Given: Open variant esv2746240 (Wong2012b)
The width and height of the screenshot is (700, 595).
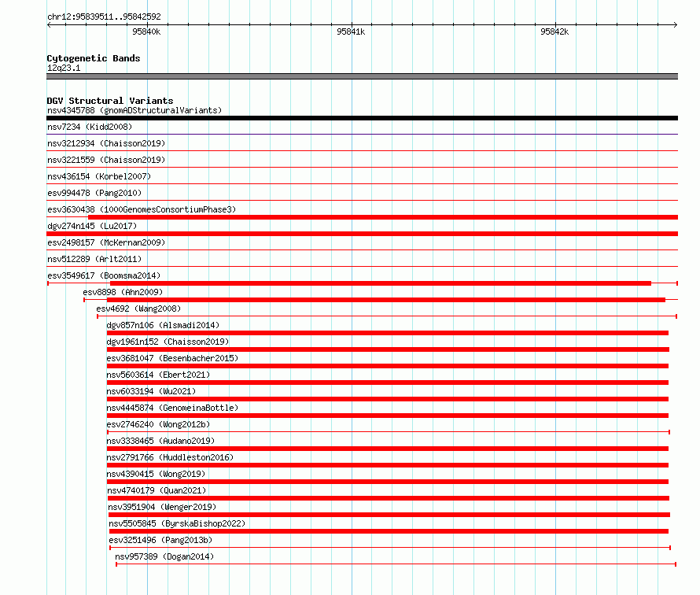Looking at the screenshot, I should coord(158,424).
